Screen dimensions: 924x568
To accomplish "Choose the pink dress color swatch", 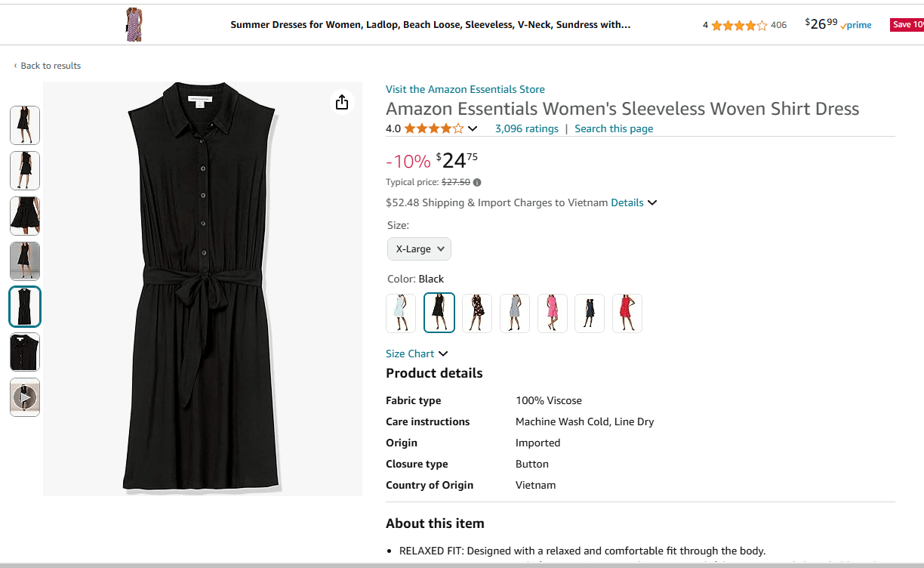I will (553, 313).
